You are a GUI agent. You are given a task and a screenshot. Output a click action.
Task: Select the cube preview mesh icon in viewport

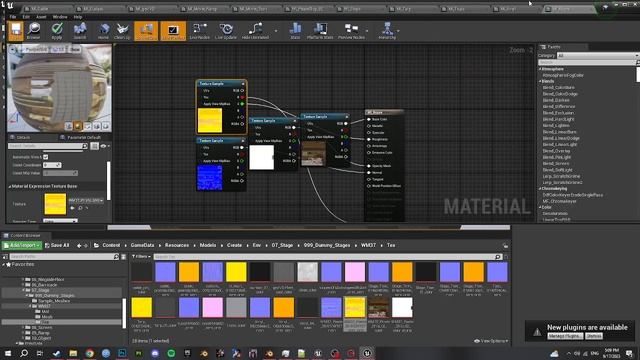pos(97,126)
